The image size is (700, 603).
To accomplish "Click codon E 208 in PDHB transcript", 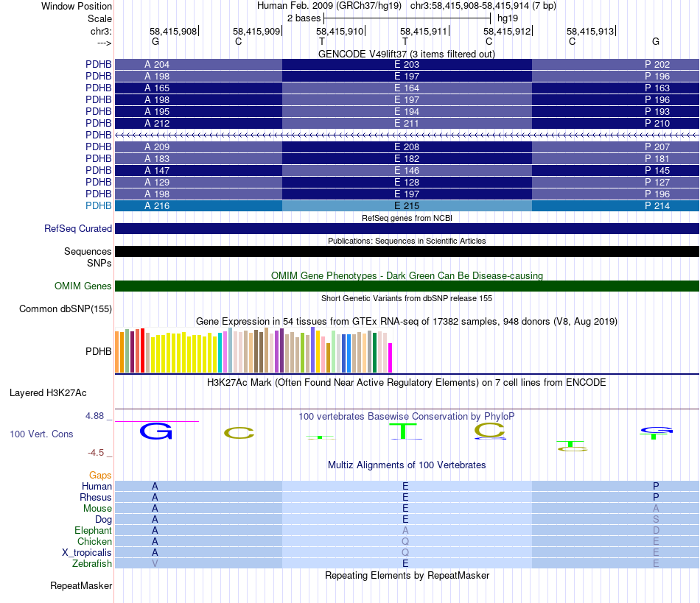I will tap(407, 147).
